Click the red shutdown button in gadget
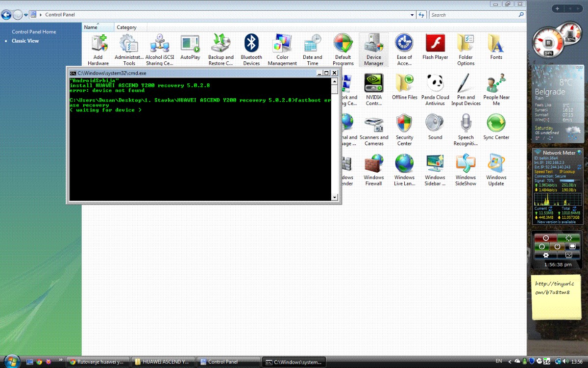 point(545,238)
